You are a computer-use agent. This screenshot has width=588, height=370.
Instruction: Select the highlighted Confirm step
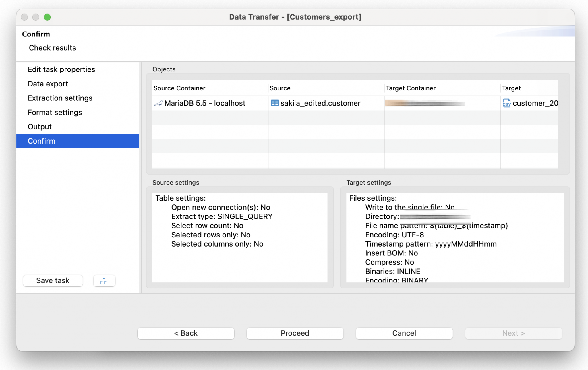pos(42,141)
